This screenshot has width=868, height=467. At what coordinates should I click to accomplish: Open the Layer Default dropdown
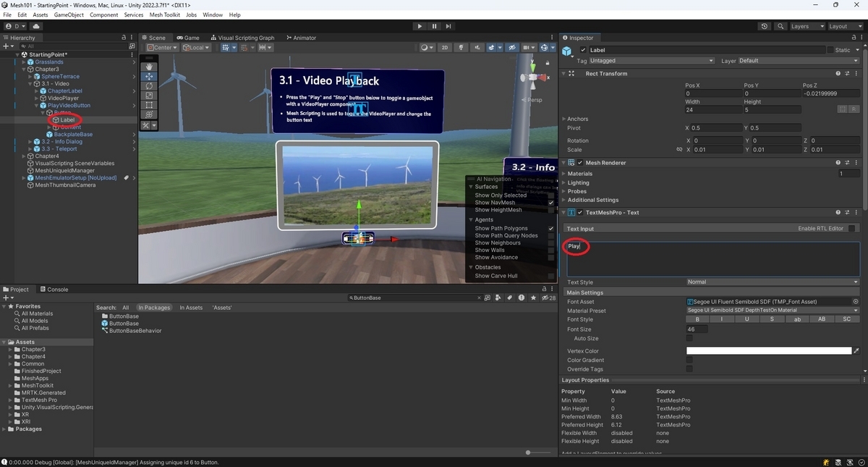[799, 61]
